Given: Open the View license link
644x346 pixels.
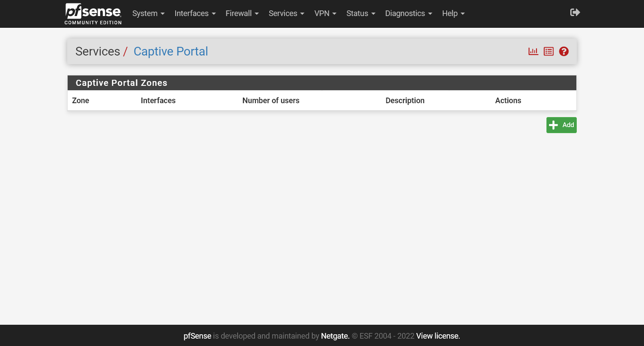Looking at the screenshot, I should coord(437,336).
